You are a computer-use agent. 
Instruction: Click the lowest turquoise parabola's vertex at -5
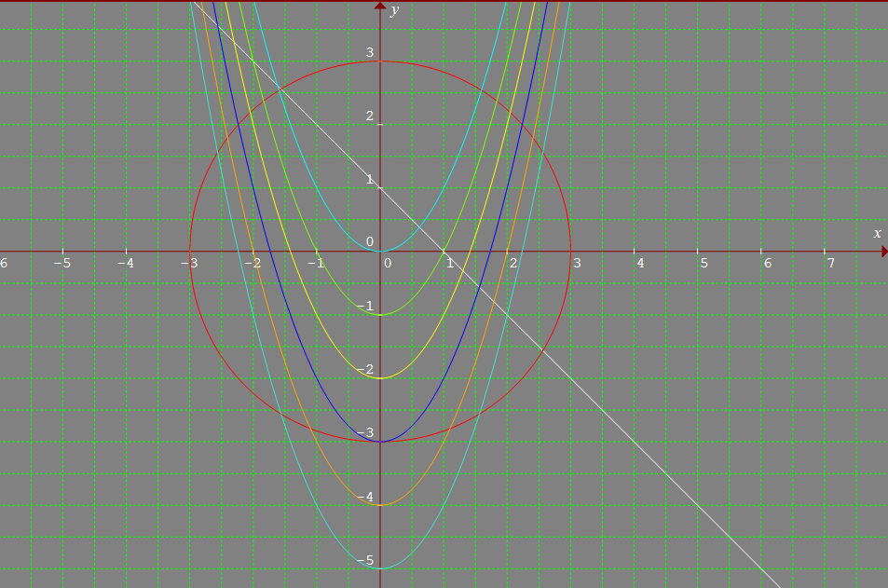click(x=380, y=568)
